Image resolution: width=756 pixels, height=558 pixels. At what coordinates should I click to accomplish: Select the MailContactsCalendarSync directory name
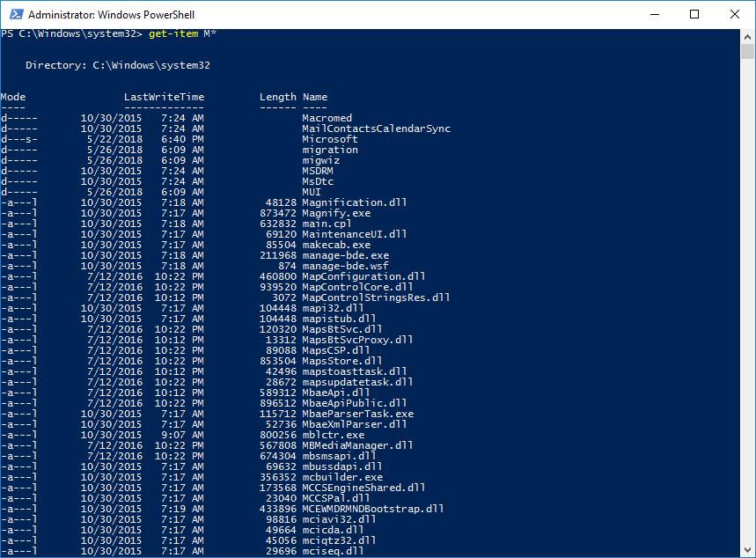point(376,128)
